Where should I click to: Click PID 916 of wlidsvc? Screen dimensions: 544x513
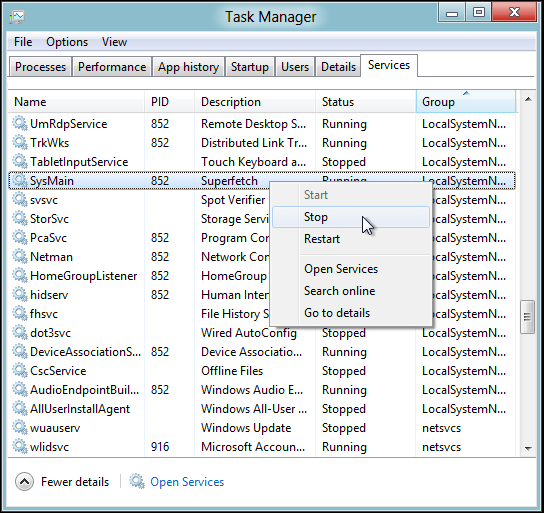160,447
